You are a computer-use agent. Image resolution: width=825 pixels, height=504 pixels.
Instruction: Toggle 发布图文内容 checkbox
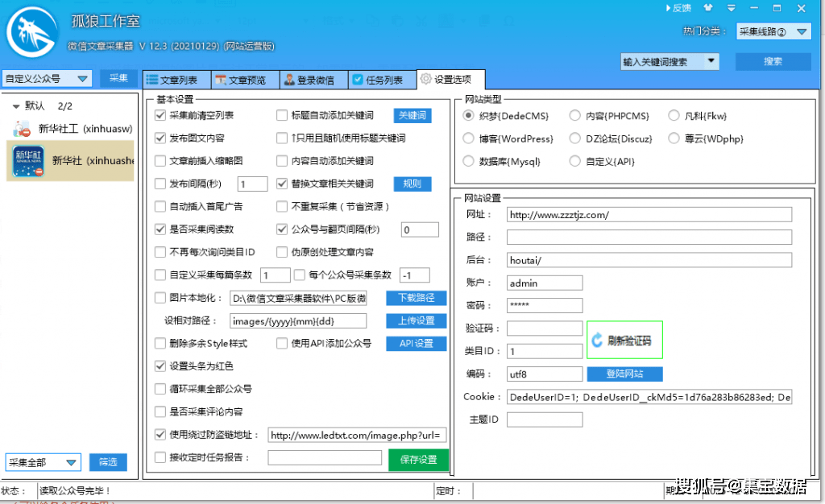point(160,138)
